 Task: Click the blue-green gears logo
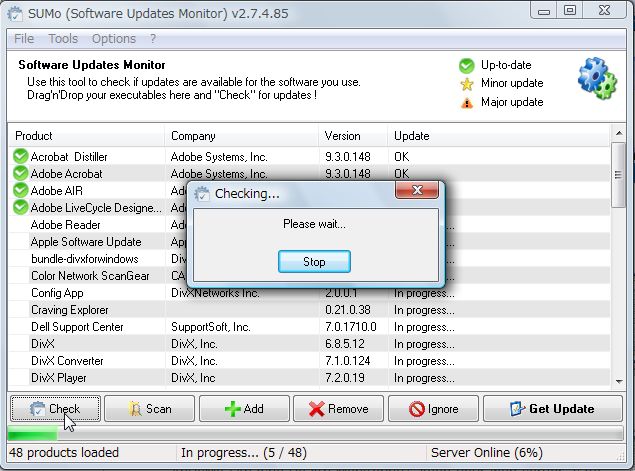pos(597,79)
